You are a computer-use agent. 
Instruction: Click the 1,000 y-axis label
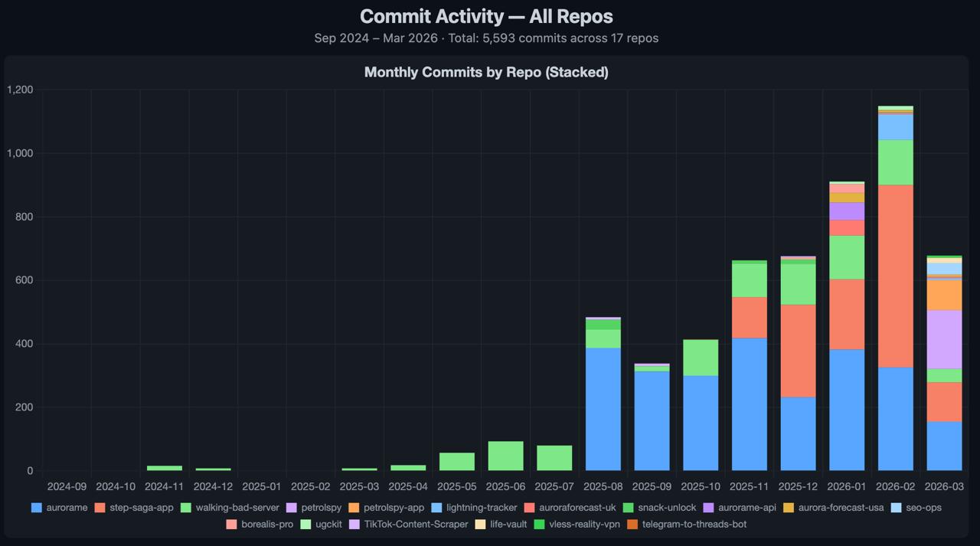(x=20, y=153)
